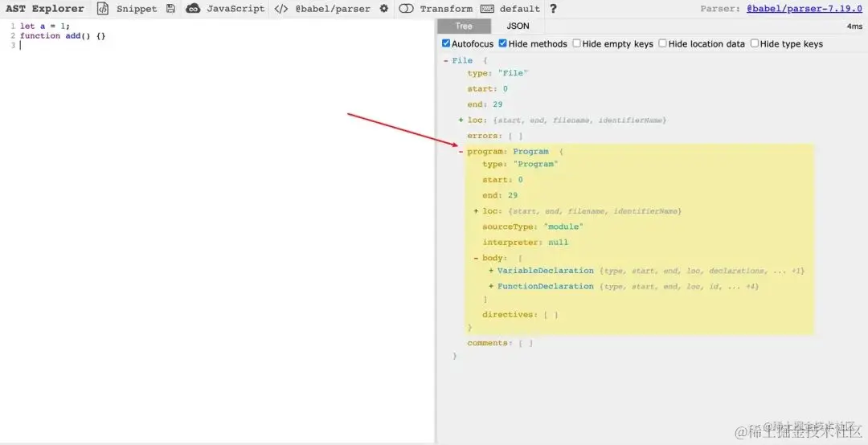This screenshot has width=868, height=445.
Task: Click the Transform label
Action: [446, 9]
